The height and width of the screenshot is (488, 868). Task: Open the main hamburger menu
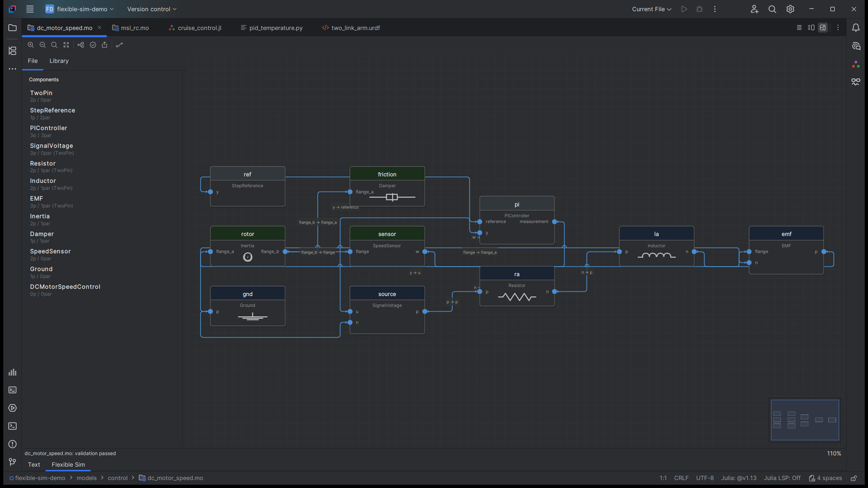(x=30, y=9)
